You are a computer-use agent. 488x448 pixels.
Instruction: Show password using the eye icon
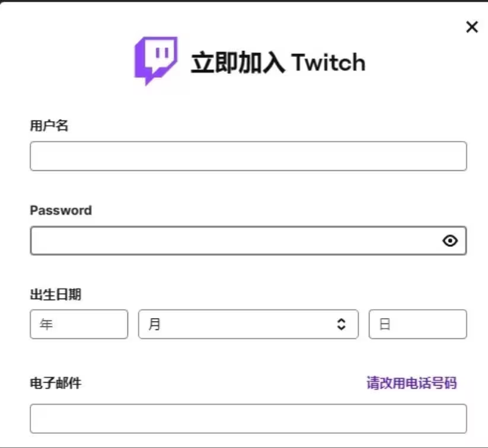pos(450,240)
